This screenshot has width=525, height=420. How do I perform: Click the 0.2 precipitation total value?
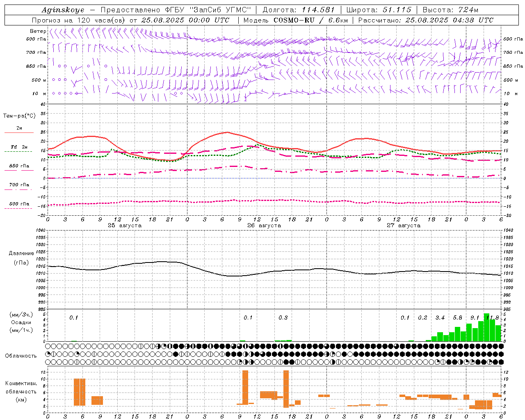click(422, 318)
